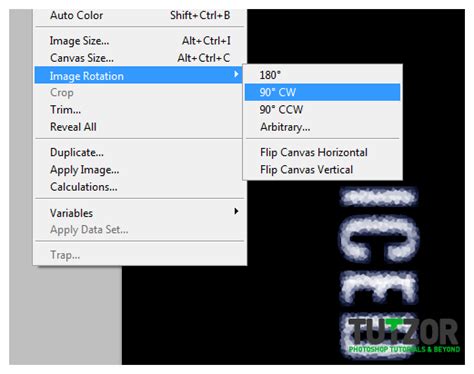Open the Variables submenu

tap(140, 213)
